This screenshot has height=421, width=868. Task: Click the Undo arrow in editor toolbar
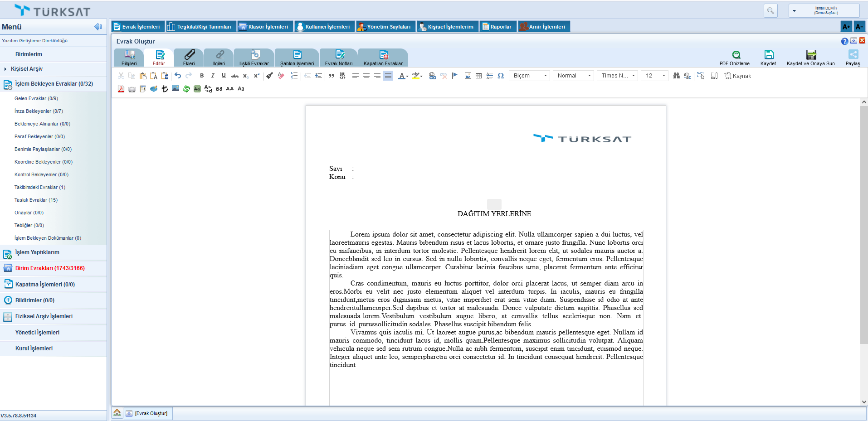tap(178, 76)
